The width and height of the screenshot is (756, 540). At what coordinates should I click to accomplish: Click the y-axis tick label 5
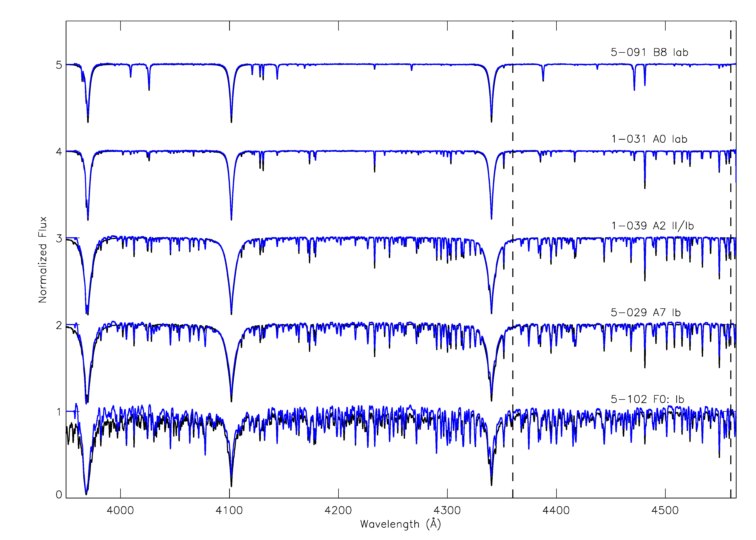pyautogui.click(x=59, y=65)
